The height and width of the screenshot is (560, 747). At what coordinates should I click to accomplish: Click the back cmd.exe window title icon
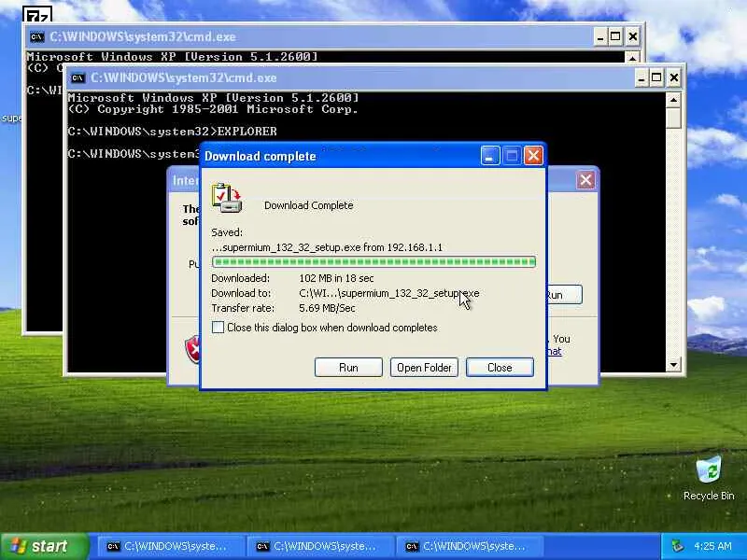click(x=36, y=36)
